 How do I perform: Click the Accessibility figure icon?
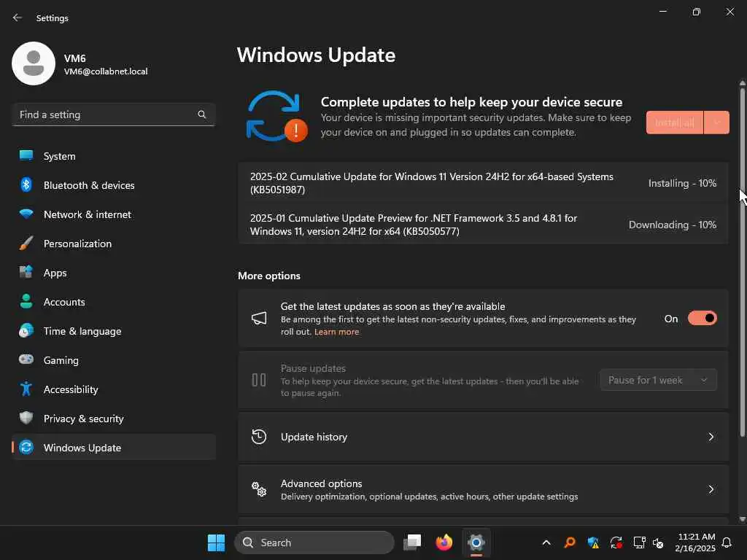(26, 389)
